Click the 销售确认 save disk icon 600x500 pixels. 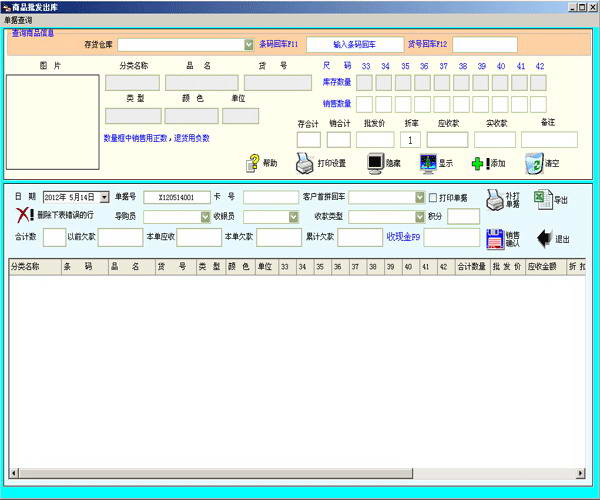click(495, 239)
